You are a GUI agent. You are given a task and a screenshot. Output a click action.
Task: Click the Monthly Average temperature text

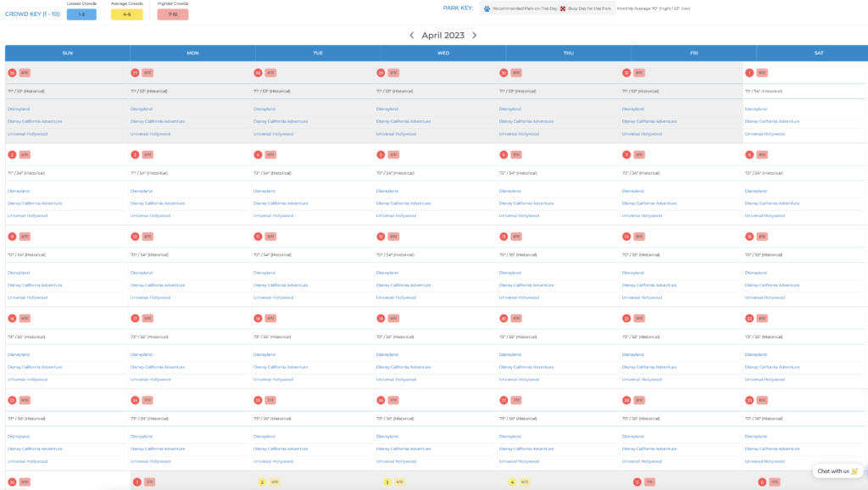point(654,8)
